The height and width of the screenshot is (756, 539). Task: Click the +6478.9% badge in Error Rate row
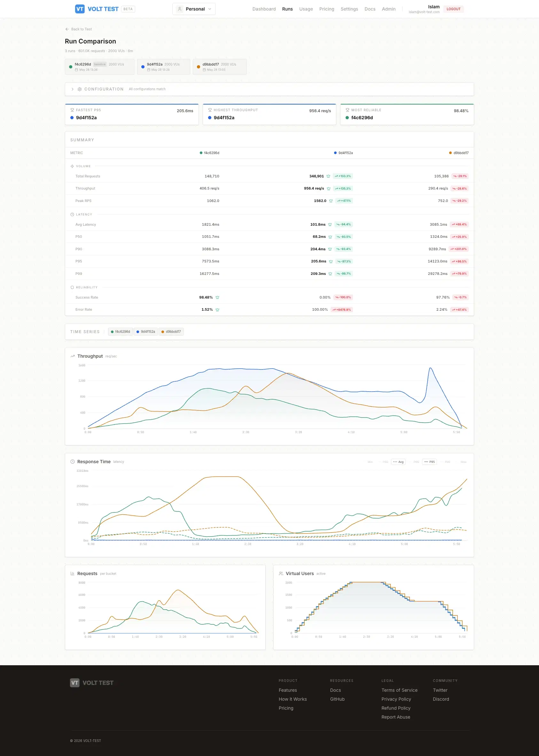341,310
